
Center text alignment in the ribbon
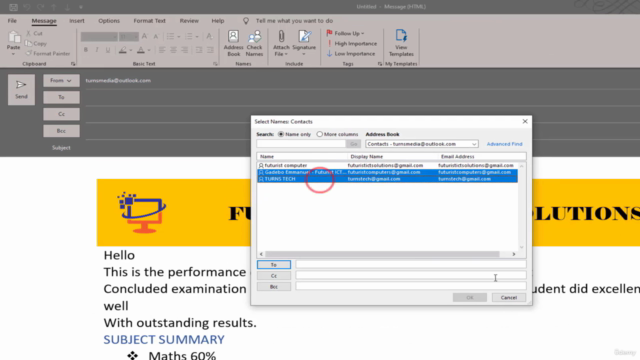point(173,50)
